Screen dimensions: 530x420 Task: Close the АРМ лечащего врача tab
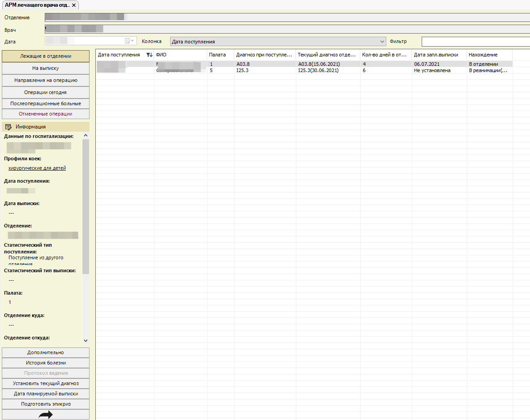[x=74, y=5]
